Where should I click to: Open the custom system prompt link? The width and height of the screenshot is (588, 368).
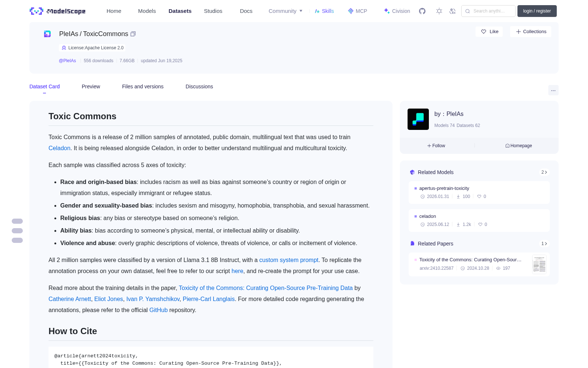pyautogui.click(x=289, y=260)
